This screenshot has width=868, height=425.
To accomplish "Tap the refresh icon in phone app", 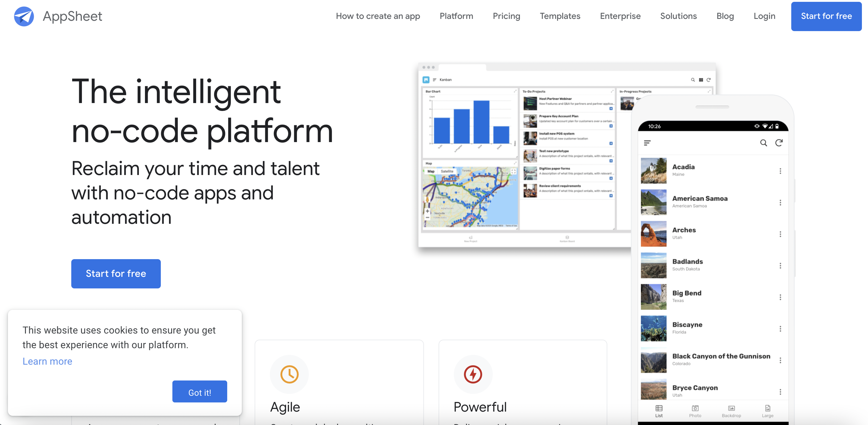I will point(778,143).
